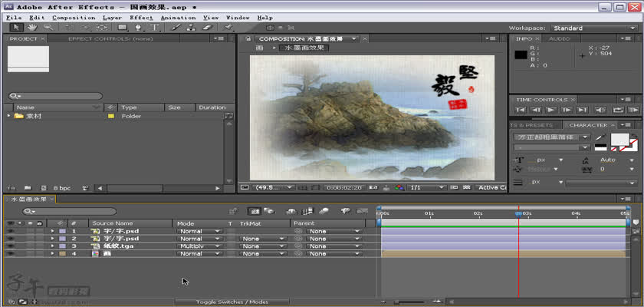This screenshot has height=307, width=644.
Task: Open layer 4 Parent None dropdown
Action: click(334, 253)
